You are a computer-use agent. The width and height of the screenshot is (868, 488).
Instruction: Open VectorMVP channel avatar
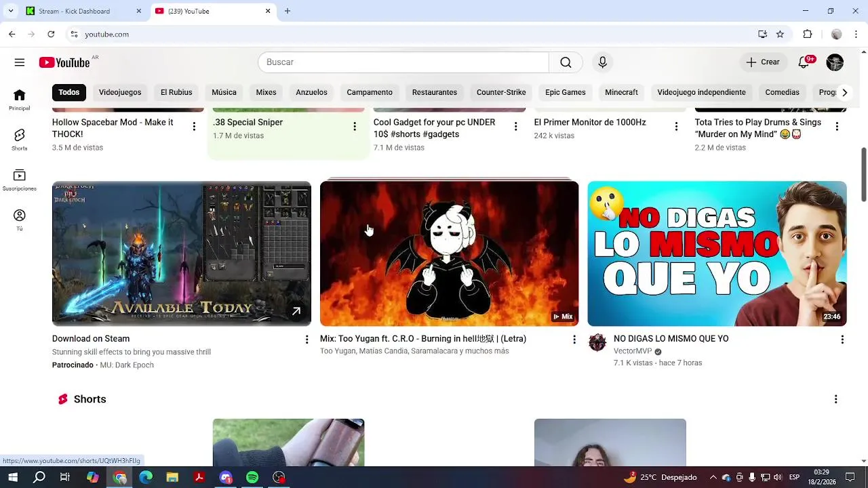597,342
